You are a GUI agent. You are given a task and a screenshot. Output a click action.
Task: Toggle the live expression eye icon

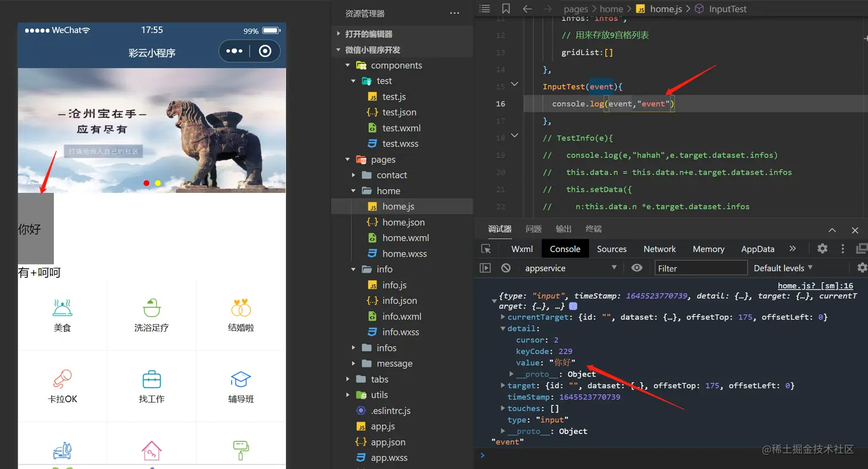(x=637, y=268)
